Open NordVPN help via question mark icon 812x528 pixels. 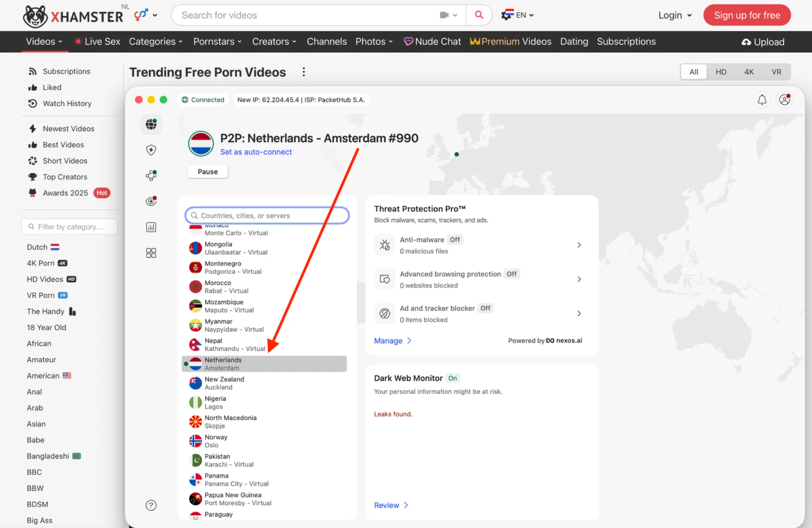tap(151, 505)
